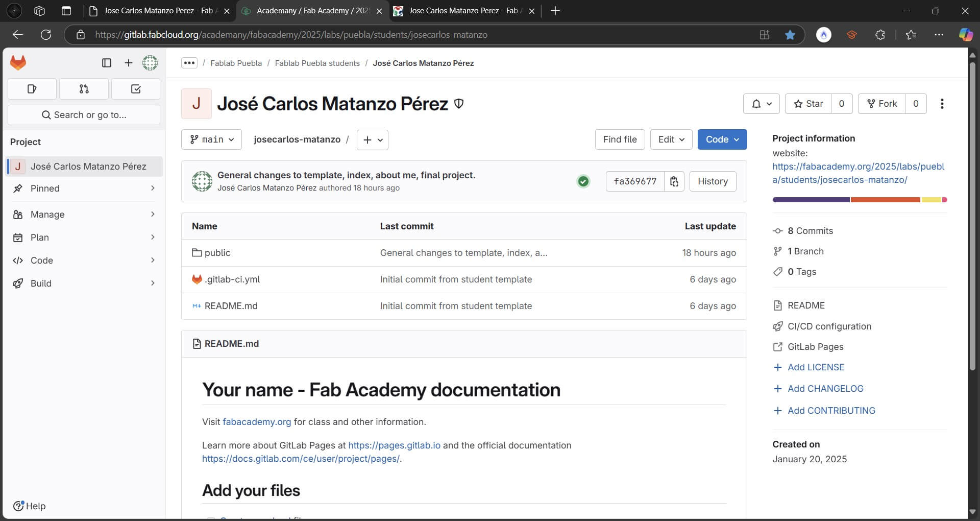
Task: Click the fork count number
Action: coord(916,104)
